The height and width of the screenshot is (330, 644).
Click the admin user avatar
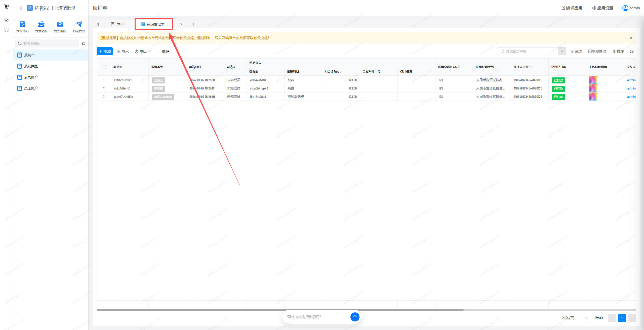click(625, 8)
